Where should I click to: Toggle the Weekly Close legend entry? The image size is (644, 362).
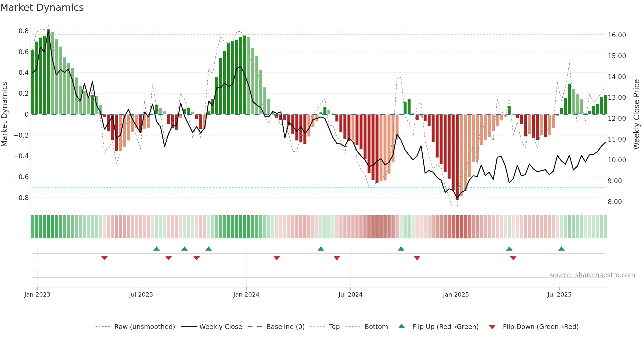pyautogui.click(x=211, y=327)
